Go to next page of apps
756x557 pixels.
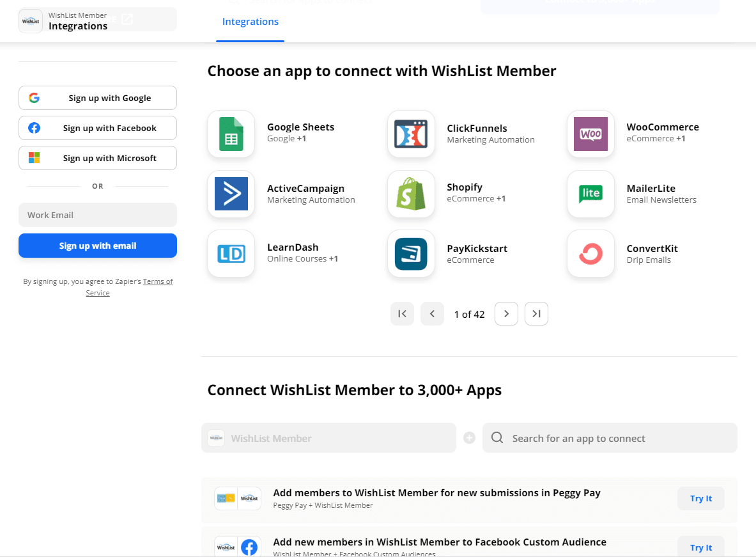tap(506, 314)
